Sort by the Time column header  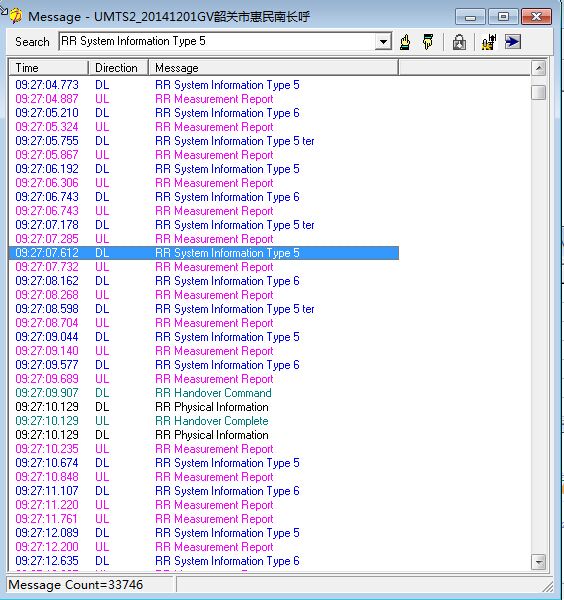pyautogui.click(x=49, y=68)
